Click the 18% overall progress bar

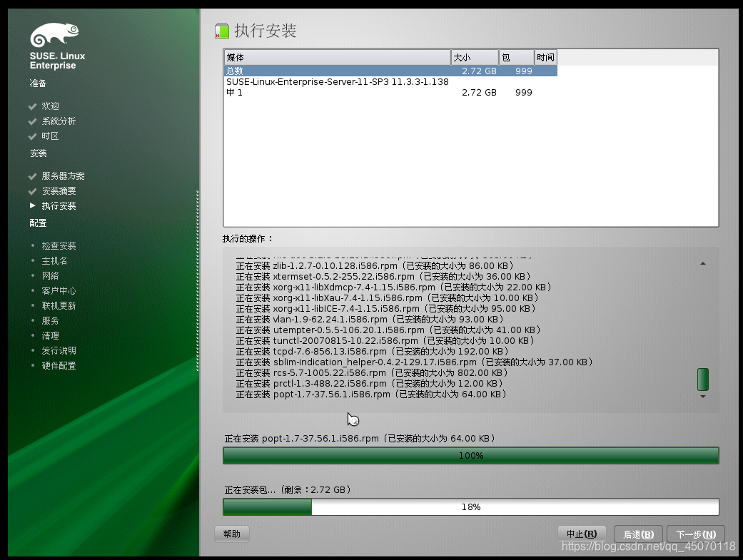(470, 507)
